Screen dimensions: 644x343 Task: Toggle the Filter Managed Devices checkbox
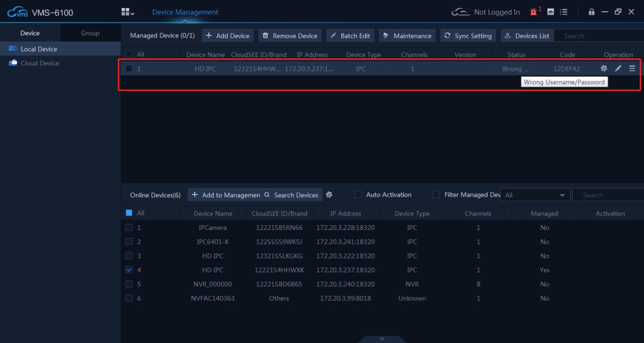436,195
